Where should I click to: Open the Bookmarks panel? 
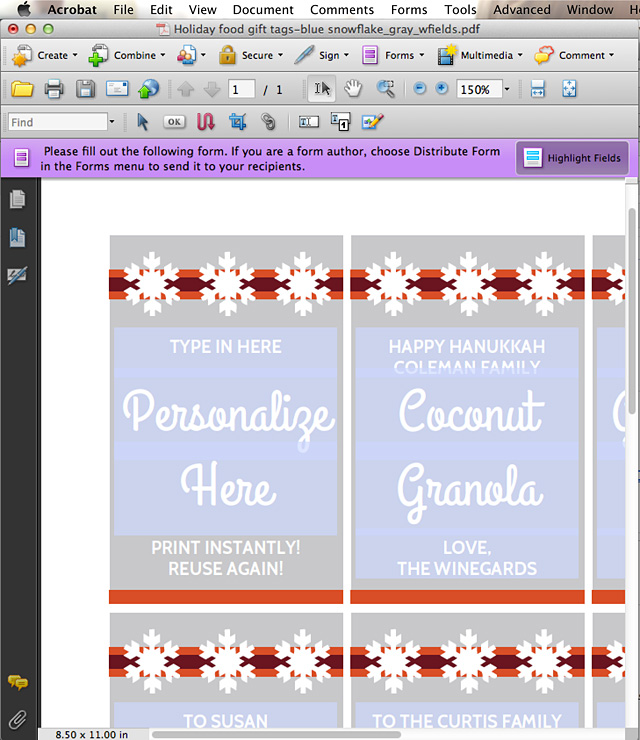pos(18,237)
